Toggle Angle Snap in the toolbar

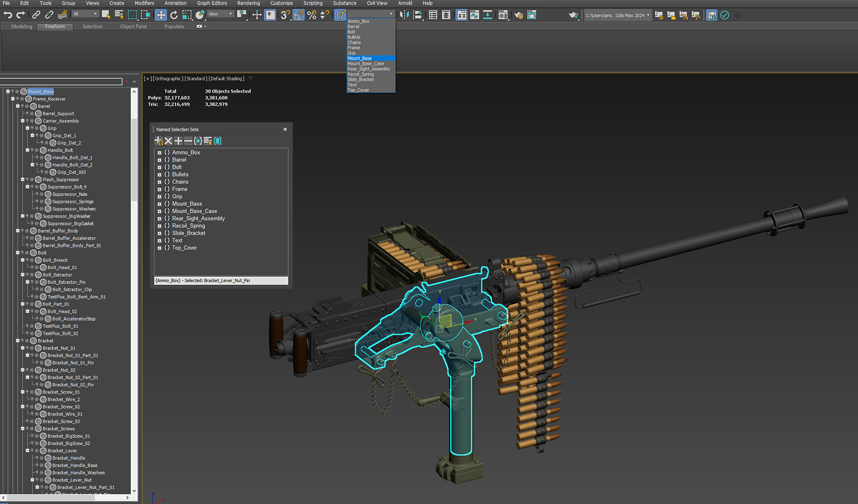[299, 15]
